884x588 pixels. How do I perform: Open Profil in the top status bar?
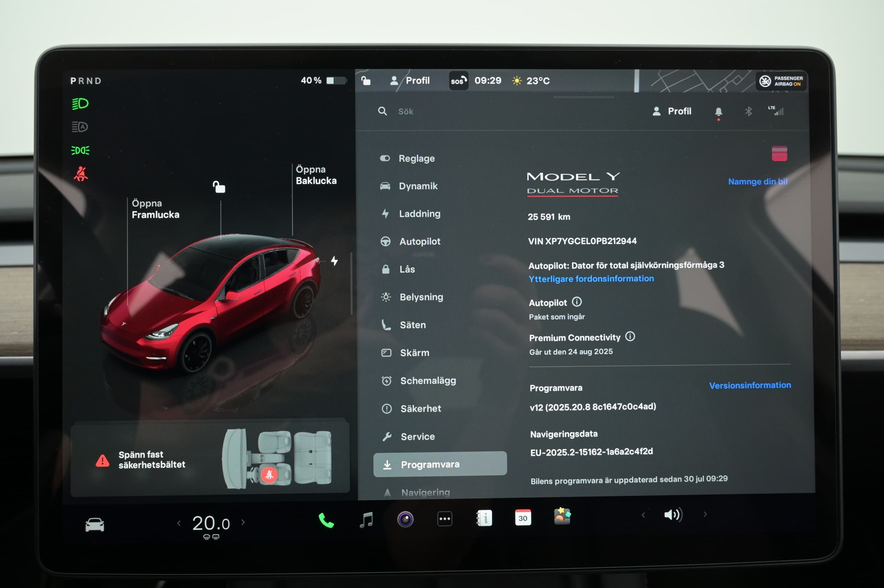point(409,81)
